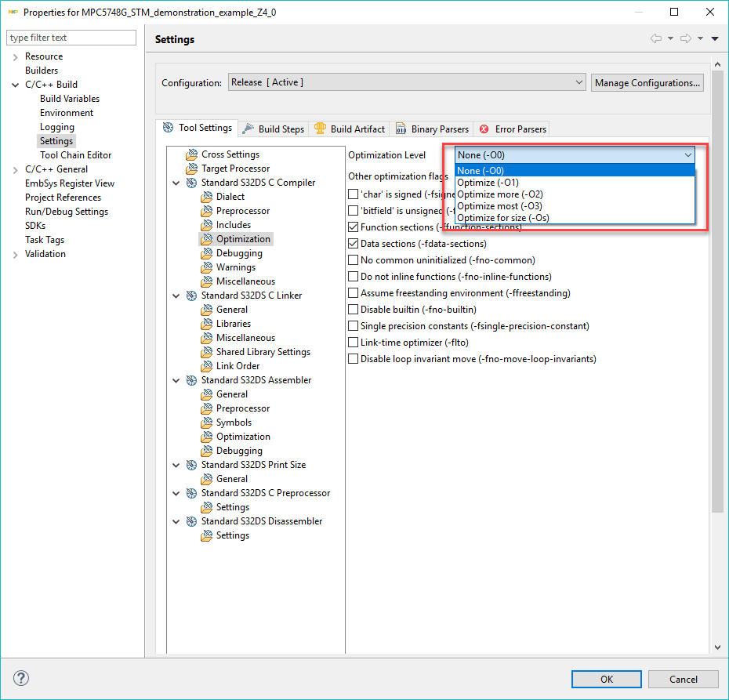Click the back navigation arrow icon
The height and width of the screenshot is (700, 729).
pos(656,38)
